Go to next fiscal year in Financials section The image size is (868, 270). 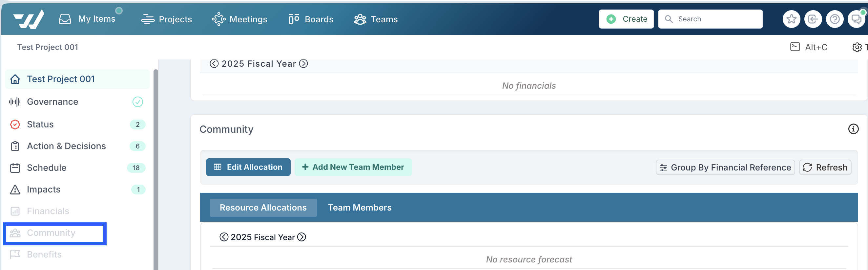(303, 63)
